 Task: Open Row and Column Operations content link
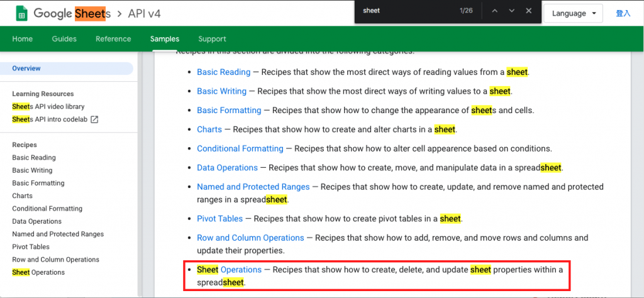pos(250,238)
